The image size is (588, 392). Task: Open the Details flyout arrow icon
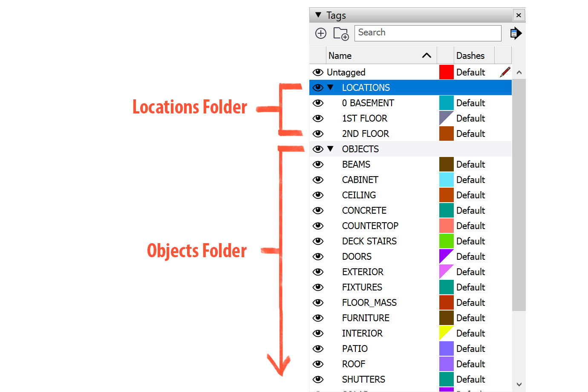pyautogui.click(x=516, y=33)
